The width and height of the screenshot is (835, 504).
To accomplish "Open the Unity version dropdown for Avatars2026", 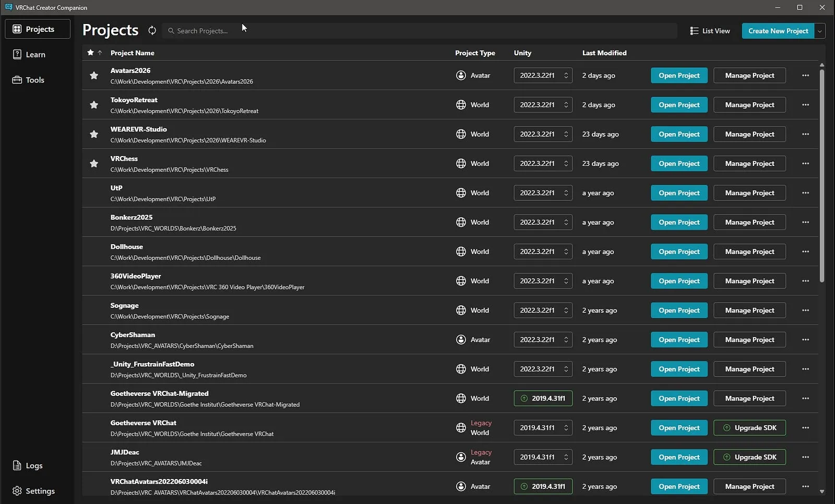I will [543, 76].
